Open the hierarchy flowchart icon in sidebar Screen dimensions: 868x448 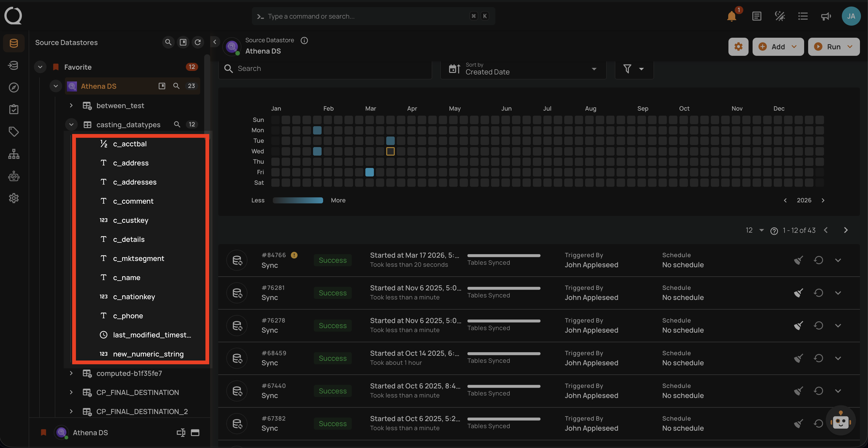[14, 154]
